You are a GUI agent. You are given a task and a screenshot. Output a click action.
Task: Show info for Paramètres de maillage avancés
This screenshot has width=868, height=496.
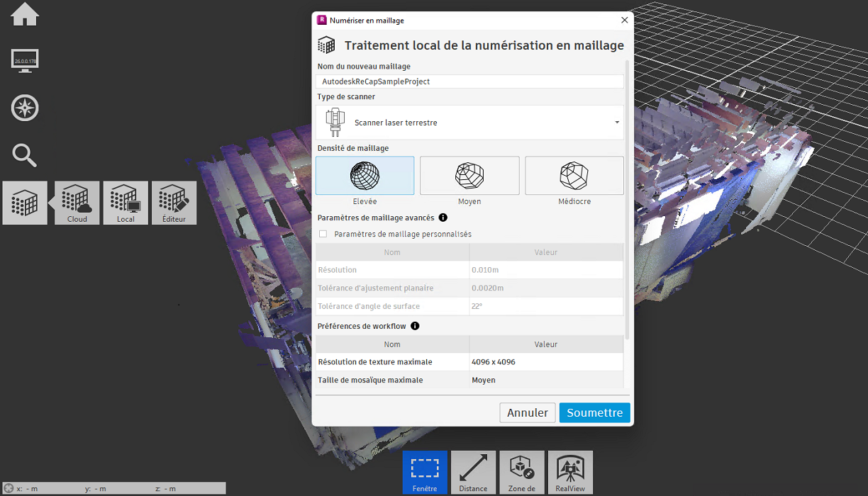click(x=443, y=218)
